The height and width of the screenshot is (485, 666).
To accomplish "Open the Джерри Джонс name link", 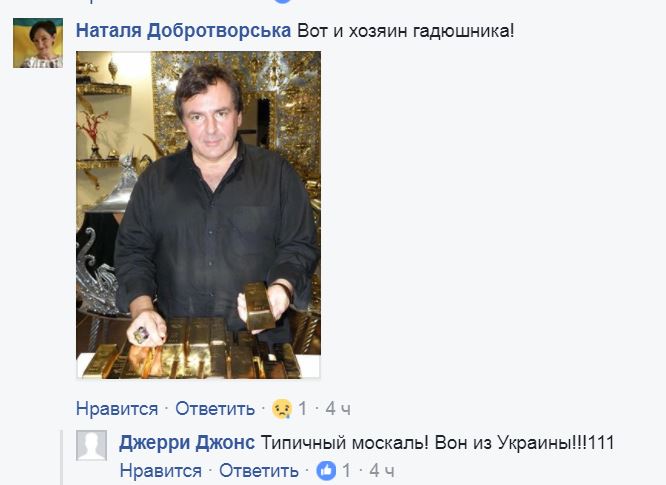I will tap(187, 443).
